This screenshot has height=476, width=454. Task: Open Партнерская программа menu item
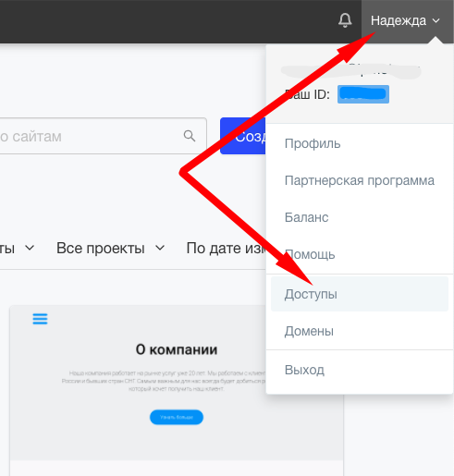click(360, 180)
